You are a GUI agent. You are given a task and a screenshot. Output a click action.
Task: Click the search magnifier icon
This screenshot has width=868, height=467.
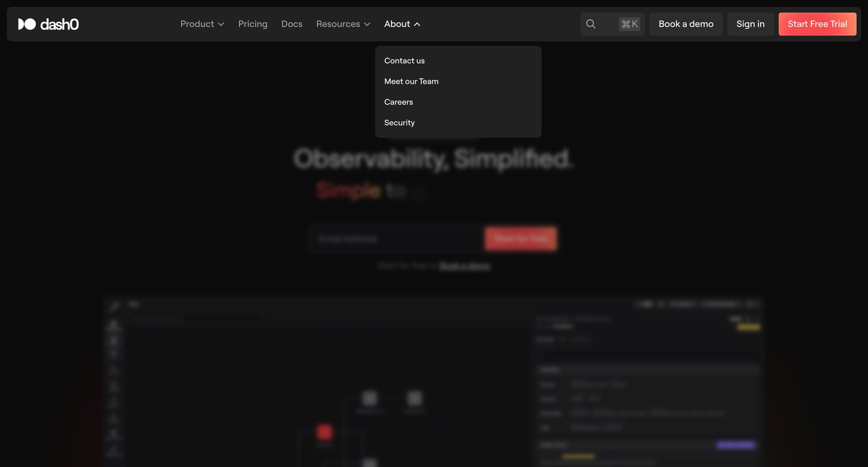point(591,24)
